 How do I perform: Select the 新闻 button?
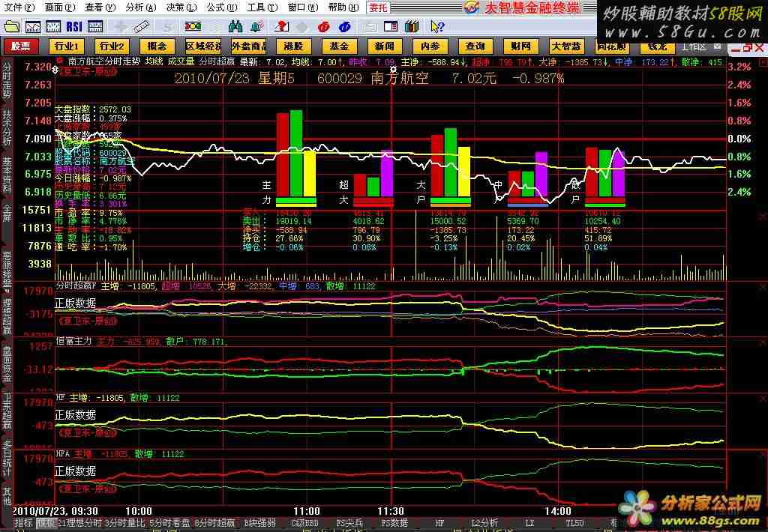coord(385,46)
